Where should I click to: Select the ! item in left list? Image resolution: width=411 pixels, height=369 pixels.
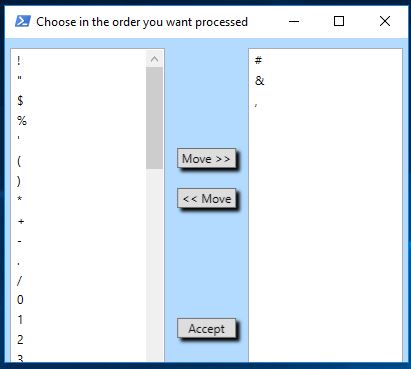click(78, 61)
